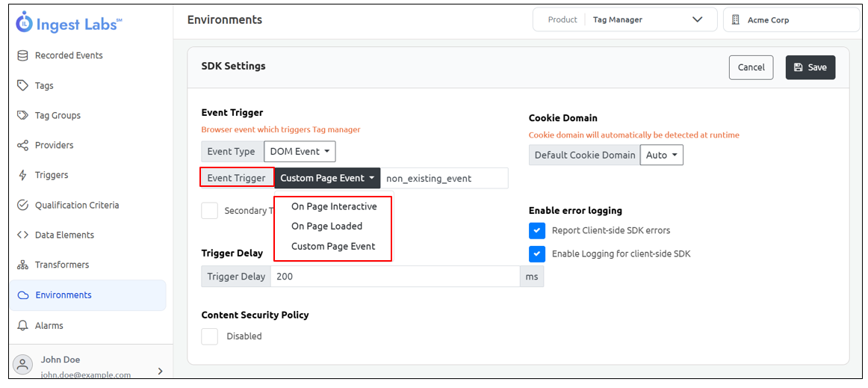Screen dimensions: 868x388
Task: Click the Triggers lightning bolt icon
Action: pos(22,175)
